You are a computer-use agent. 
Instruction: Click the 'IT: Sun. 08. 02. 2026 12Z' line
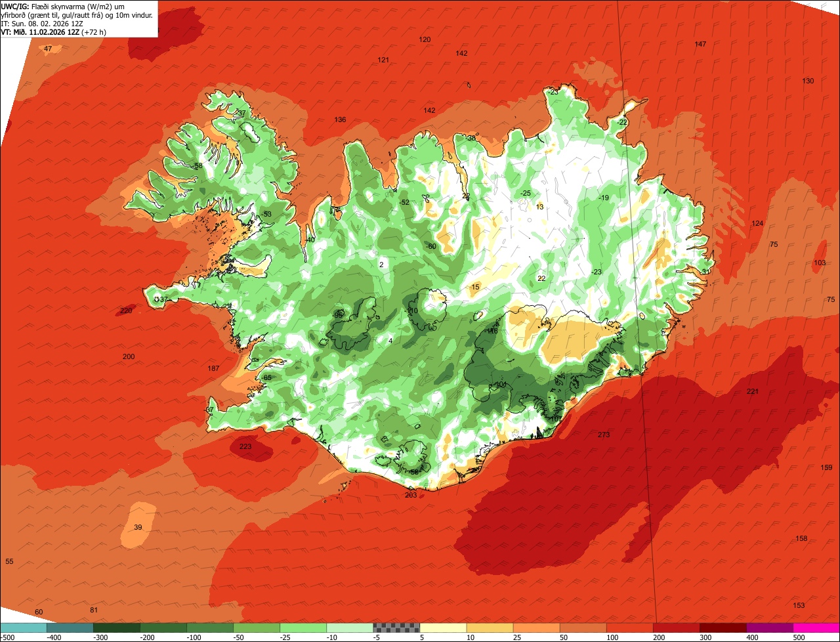tap(42, 23)
